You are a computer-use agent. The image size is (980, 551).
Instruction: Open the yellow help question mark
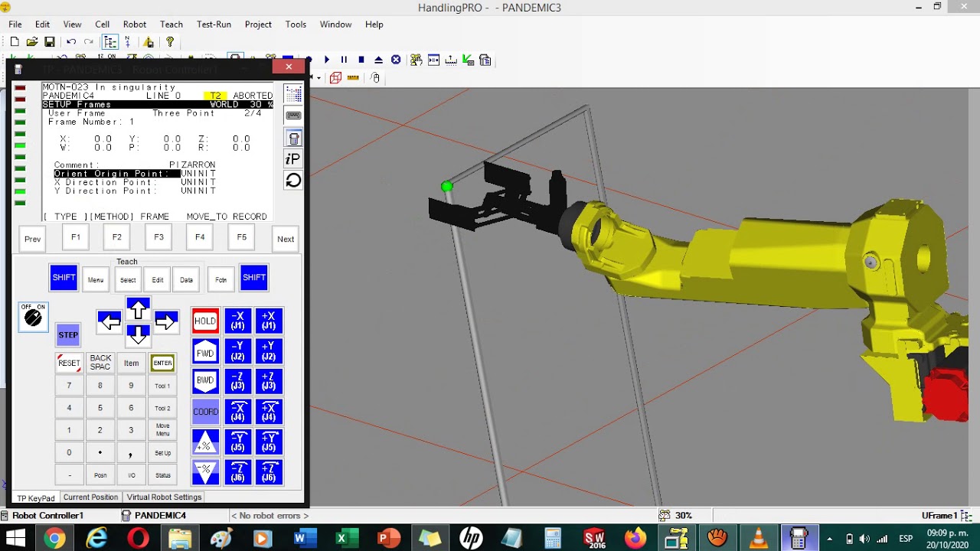pos(170,42)
